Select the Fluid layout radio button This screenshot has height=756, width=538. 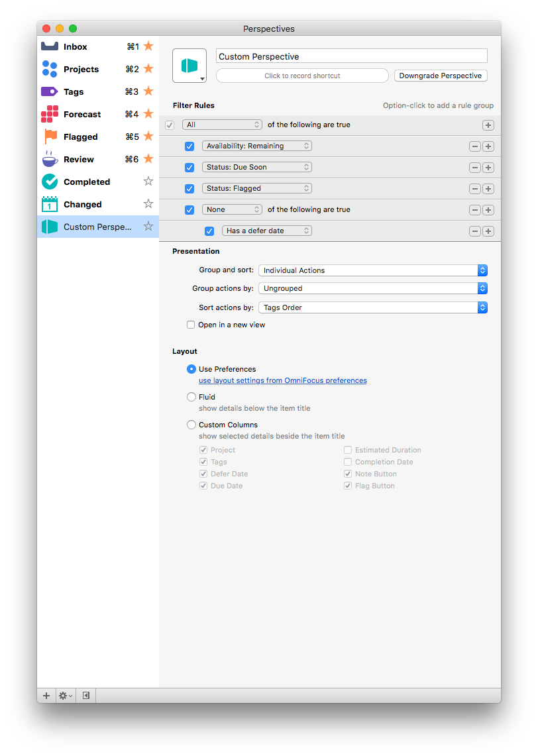pyautogui.click(x=191, y=397)
